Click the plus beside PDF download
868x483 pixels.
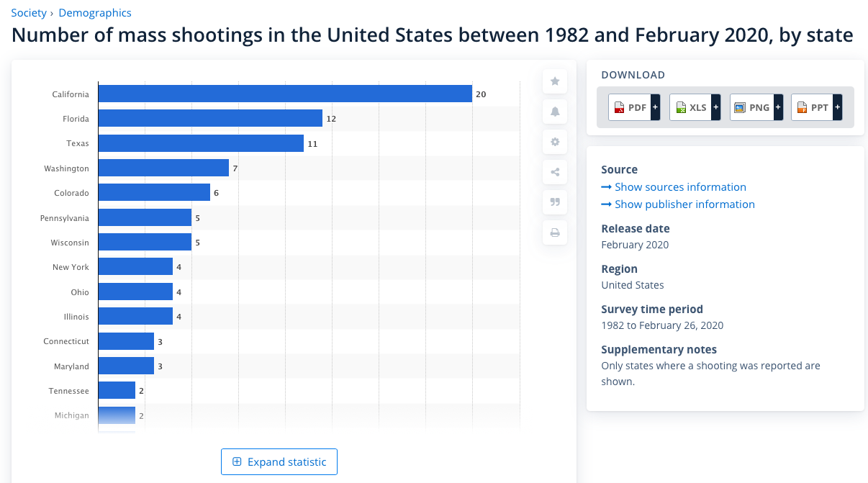tap(655, 108)
